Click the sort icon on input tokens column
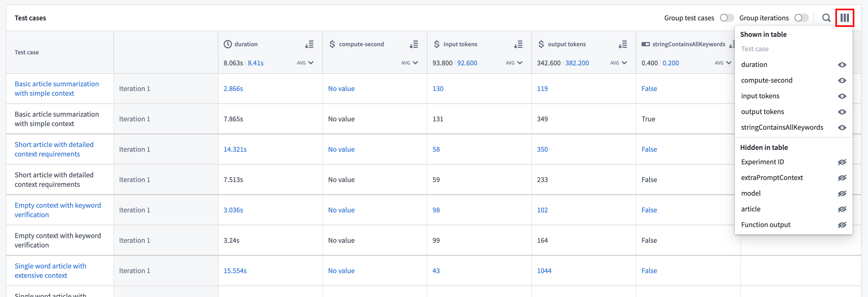Screen dimensions: 868x297 (x=518, y=44)
